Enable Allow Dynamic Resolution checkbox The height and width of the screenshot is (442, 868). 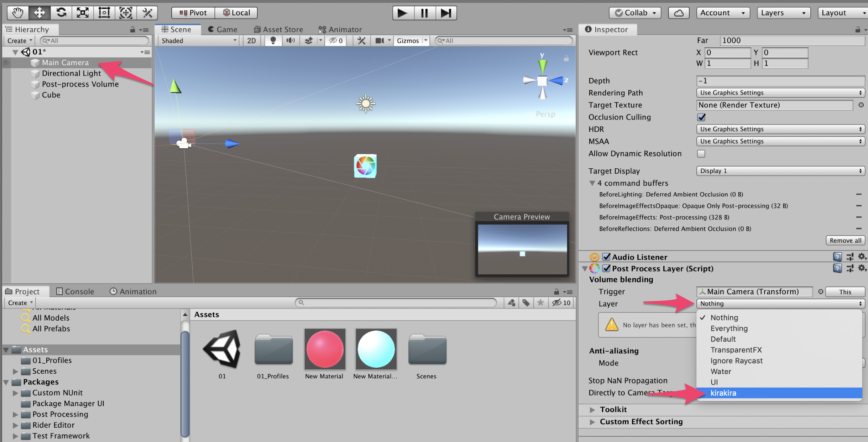pyautogui.click(x=701, y=154)
